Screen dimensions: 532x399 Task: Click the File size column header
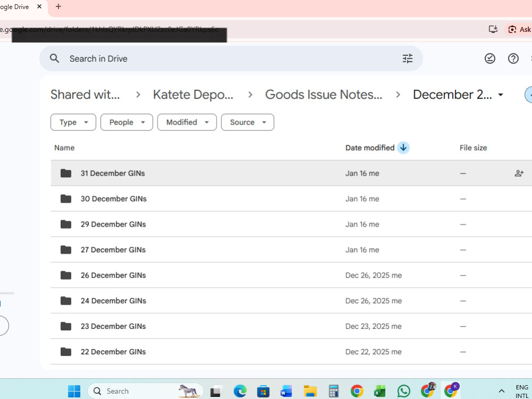tap(473, 147)
